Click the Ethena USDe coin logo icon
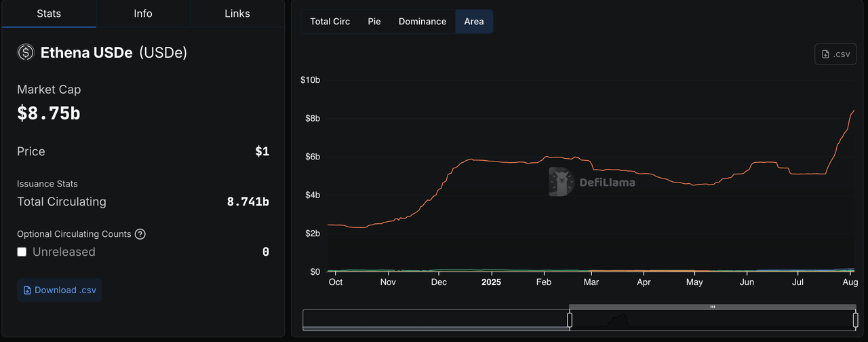 (26, 52)
